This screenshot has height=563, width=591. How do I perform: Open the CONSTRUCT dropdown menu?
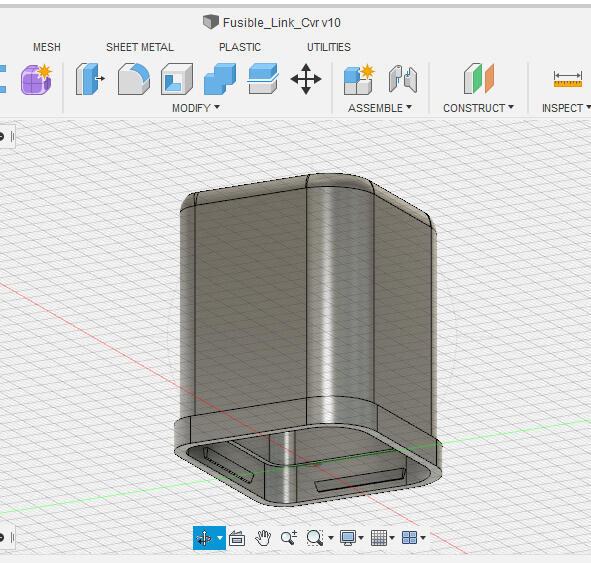(x=479, y=108)
